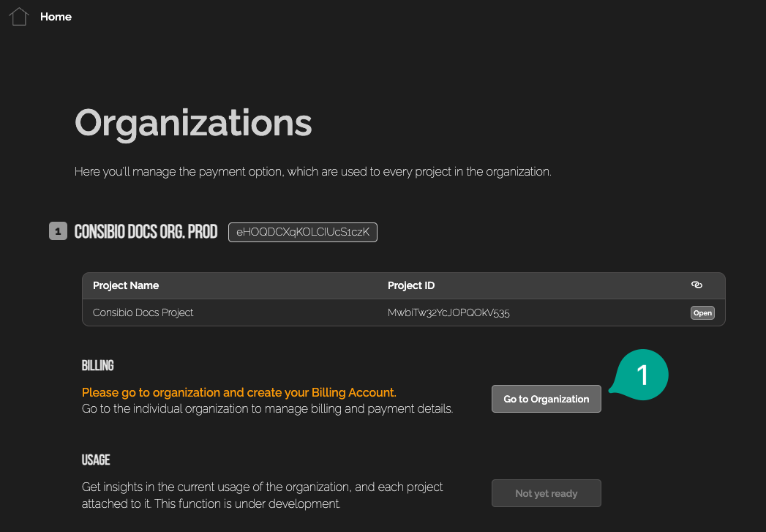
Task: Click the organization number 1 badge
Action: coord(58,231)
